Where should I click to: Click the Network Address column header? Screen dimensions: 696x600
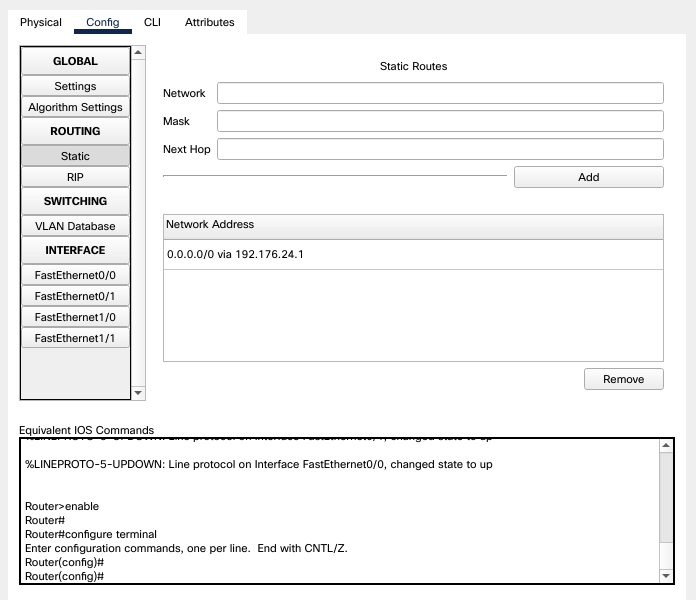(x=413, y=225)
